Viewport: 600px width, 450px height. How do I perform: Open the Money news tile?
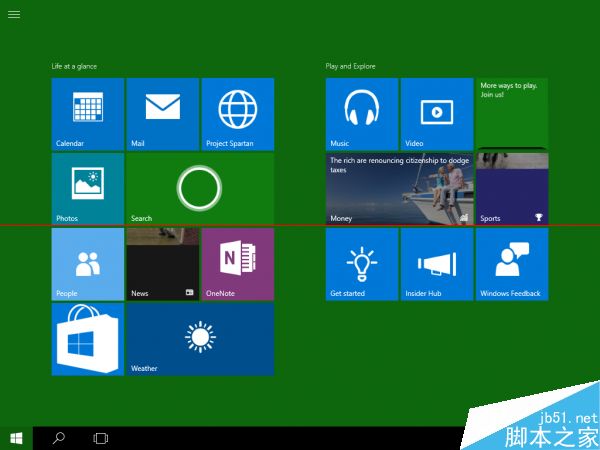point(399,189)
